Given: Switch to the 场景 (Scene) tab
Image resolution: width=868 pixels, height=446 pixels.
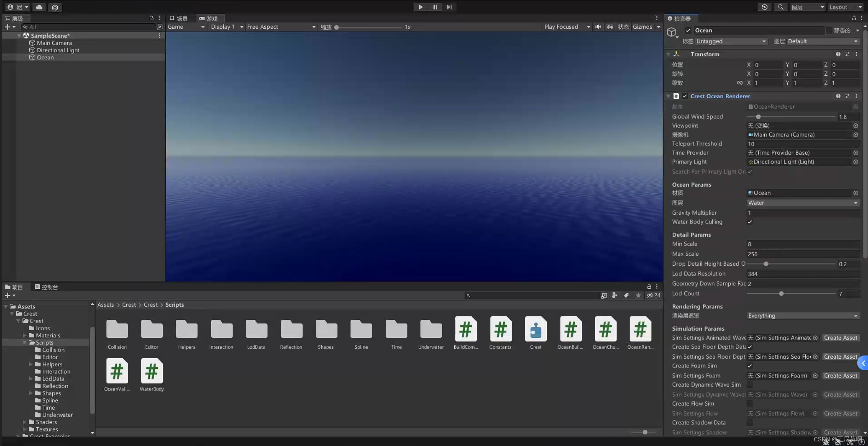Looking at the screenshot, I should tap(179, 18).
